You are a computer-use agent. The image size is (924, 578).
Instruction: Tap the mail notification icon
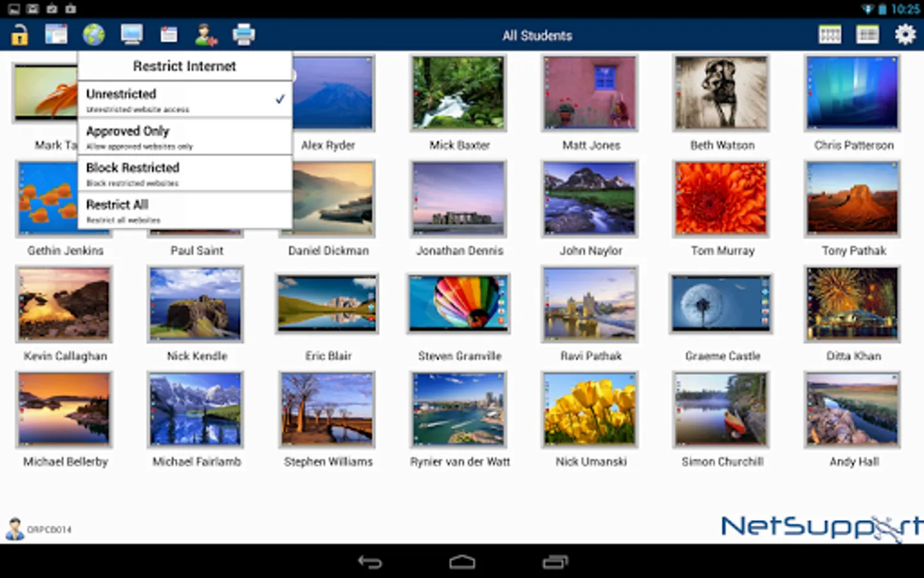[33, 9]
